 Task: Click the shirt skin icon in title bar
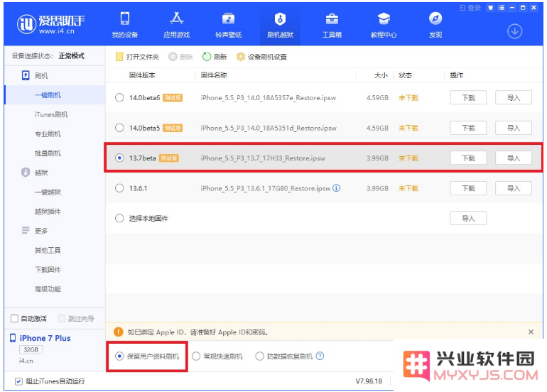tap(490, 8)
